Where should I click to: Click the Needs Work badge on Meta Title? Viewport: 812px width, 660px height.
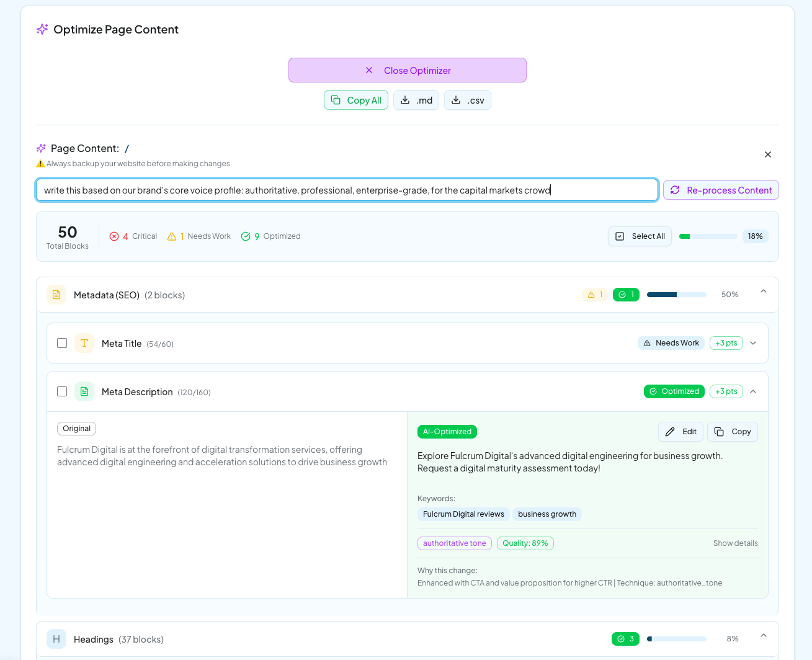tap(671, 343)
